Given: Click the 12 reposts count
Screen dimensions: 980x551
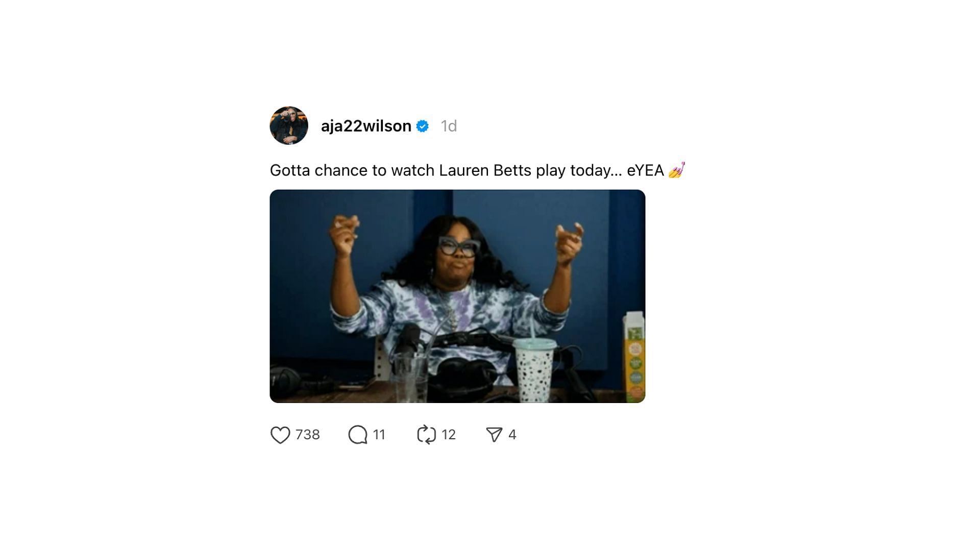Looking at the screenshot, I should [x=449, y=435].
